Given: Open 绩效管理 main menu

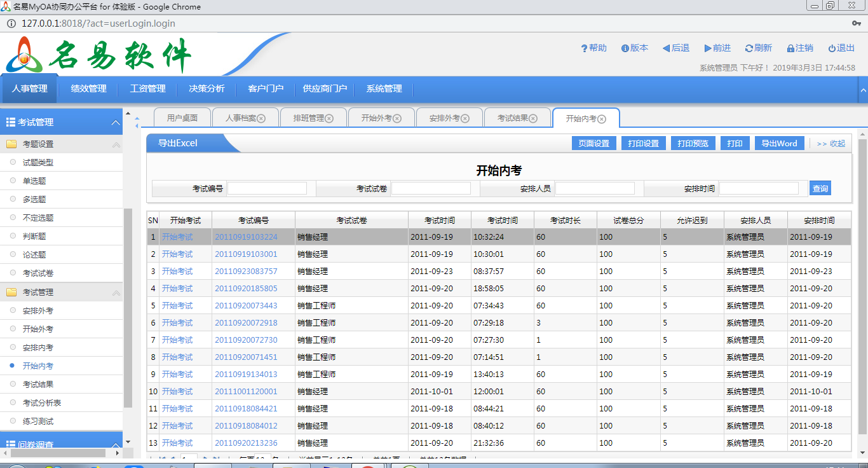Looking at the screenshot, I should point(88,89).
